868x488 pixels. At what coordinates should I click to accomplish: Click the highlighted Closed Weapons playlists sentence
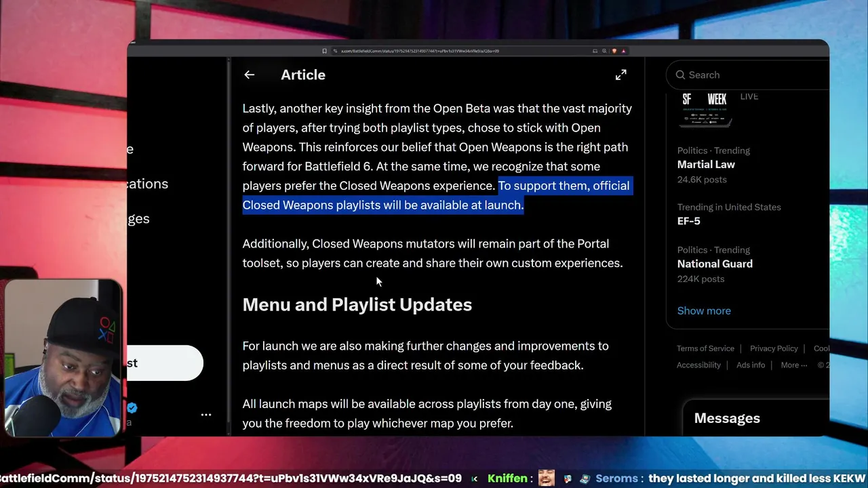point(437,195)
